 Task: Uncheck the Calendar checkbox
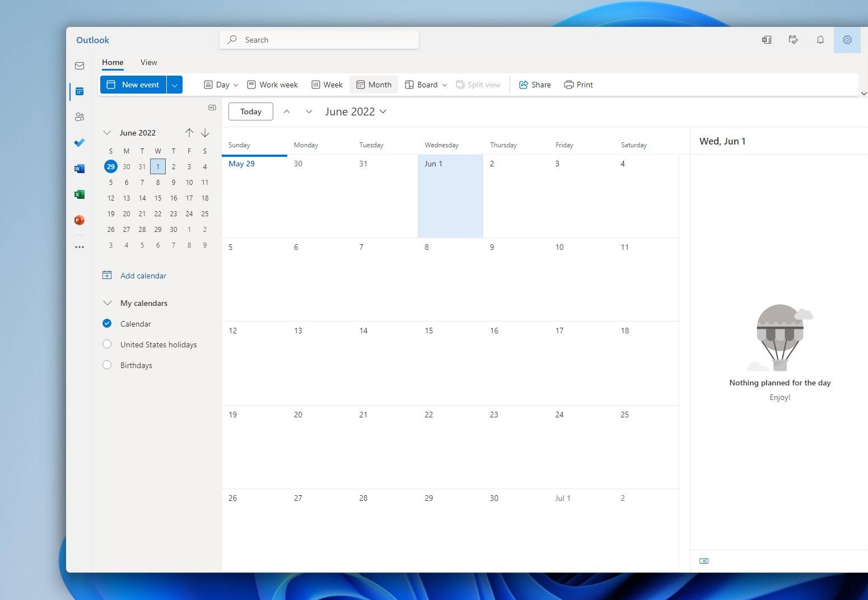pyautogui.click(x=107, y=323)
